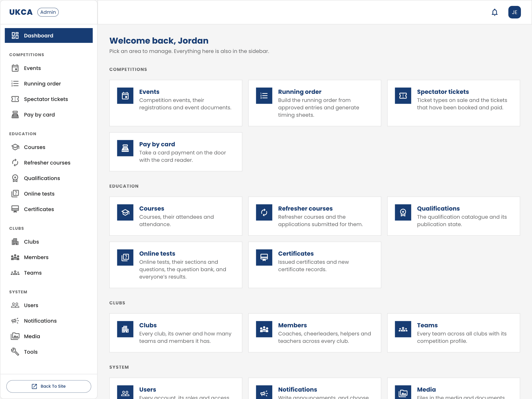Go to Online tests in sidebar
Image resolution: width=532 pixels, height=399 pixels.
[49, 194]
